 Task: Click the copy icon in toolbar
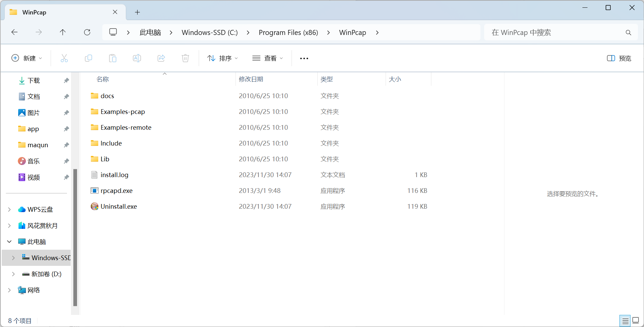coord(88,58)
